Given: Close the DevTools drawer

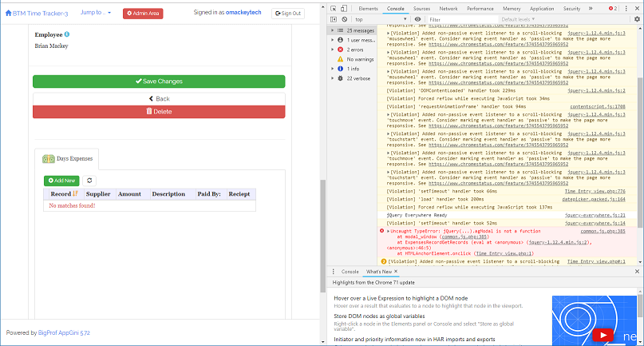Looking at the screenshot, I should (x=637, y=272).
